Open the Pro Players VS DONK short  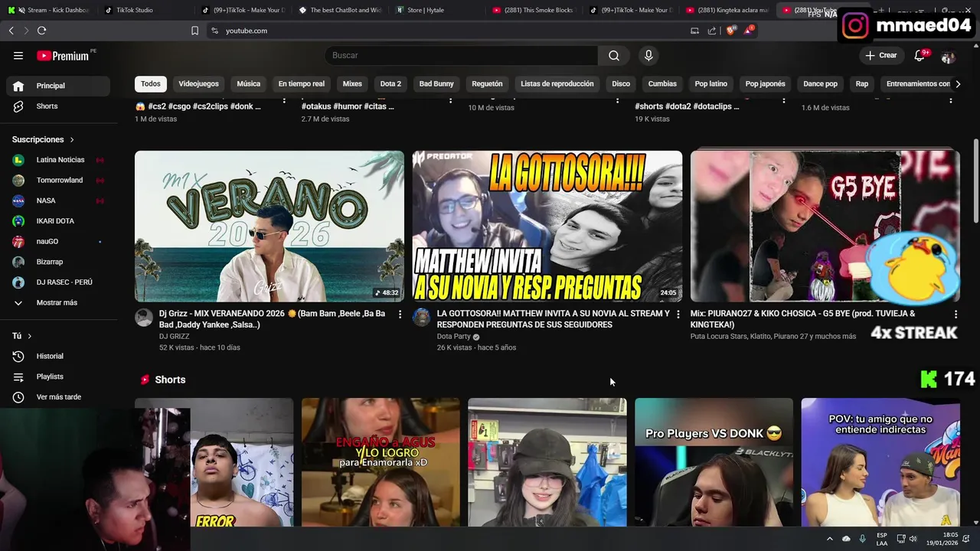click(714, 462)
